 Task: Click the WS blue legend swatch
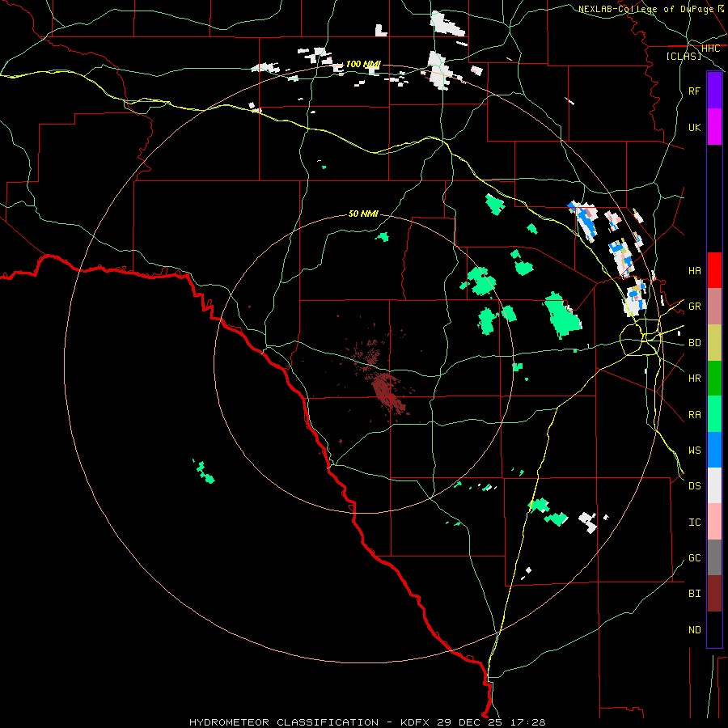(714, 450)
